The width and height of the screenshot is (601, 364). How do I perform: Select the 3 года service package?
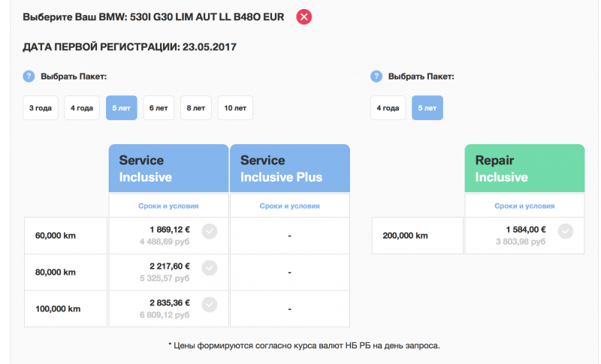pyautogui.click(x=41, y=108)
